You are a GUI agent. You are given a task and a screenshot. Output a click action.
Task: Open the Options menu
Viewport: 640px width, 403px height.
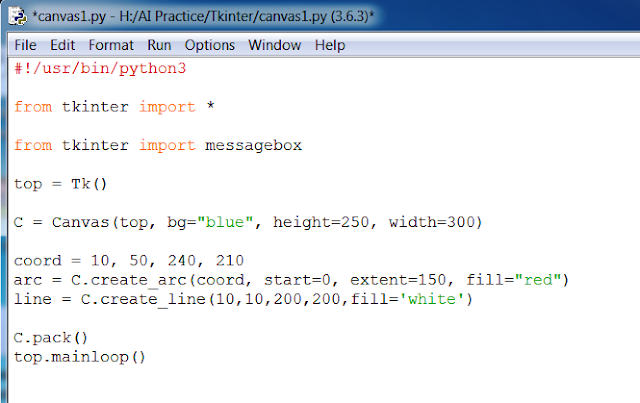(x=210, y=45)
